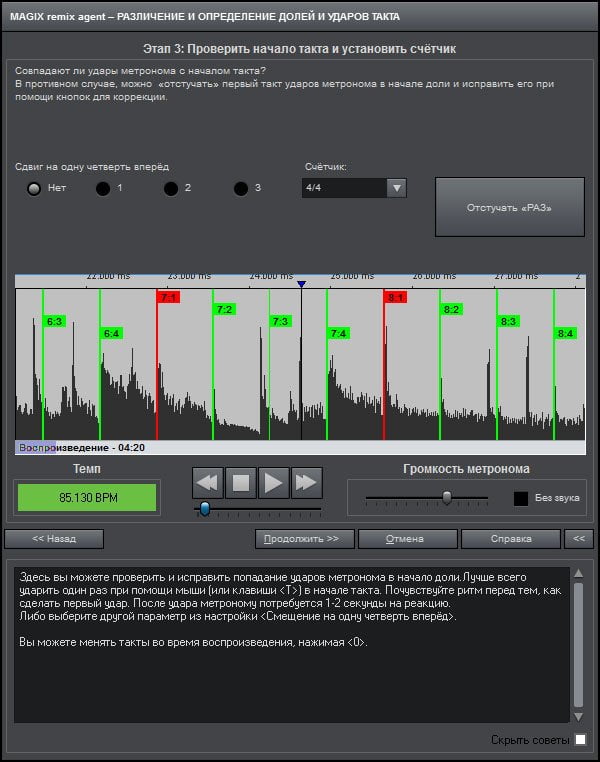Screen dimensions: 600x762
Task: Click the 7:3 beat marker
Action: (x=281, y=321)
